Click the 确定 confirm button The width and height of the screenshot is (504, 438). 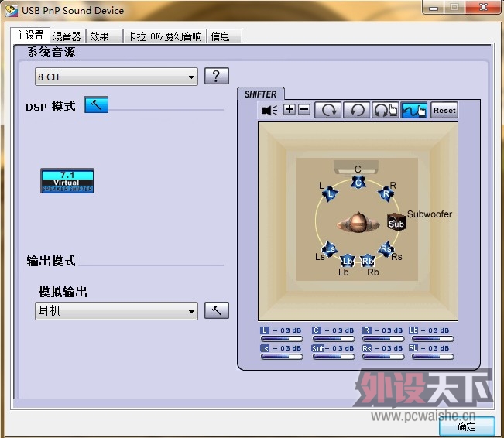click(x=466, y=426)
